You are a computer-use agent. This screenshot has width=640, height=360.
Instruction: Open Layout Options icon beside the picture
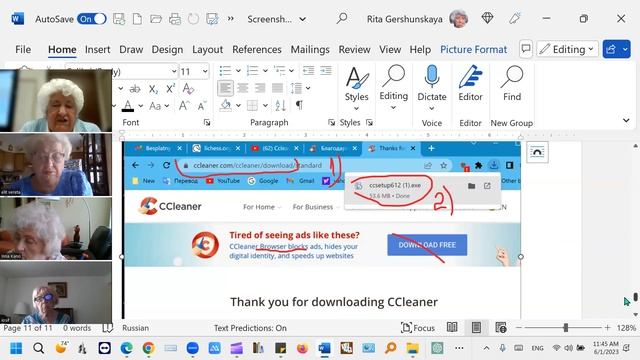click(x=537, y=152)
